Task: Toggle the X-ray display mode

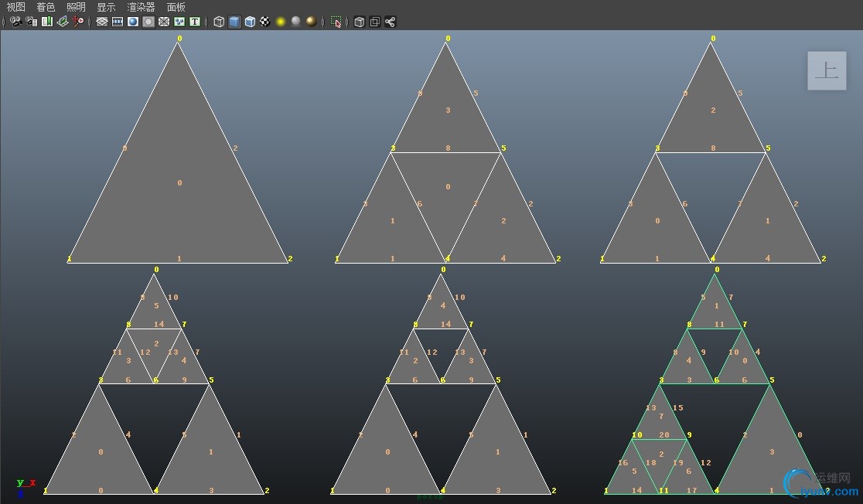Action: [359, 22]
